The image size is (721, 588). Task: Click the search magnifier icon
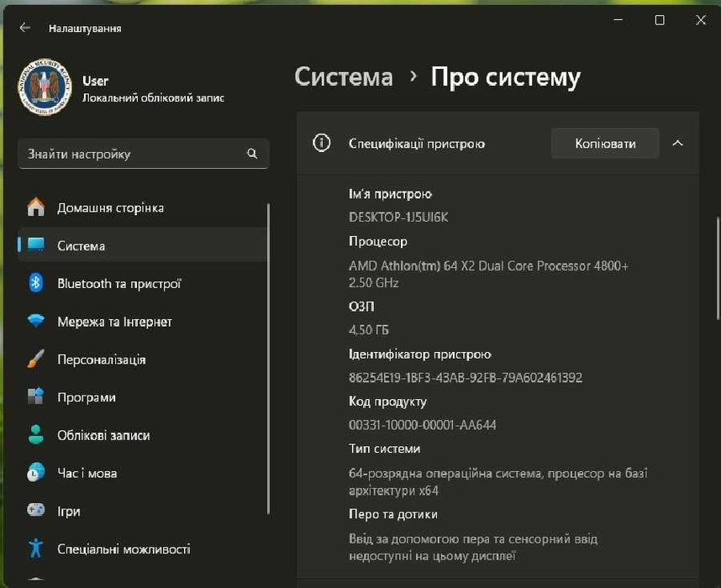click(x=251, y=154)
